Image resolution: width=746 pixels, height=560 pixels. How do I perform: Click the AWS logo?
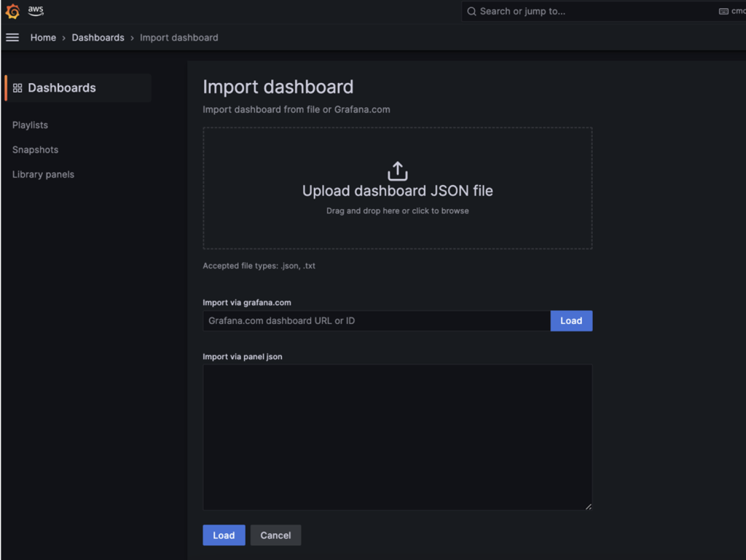pyautogui.click(x=36, y=10)
